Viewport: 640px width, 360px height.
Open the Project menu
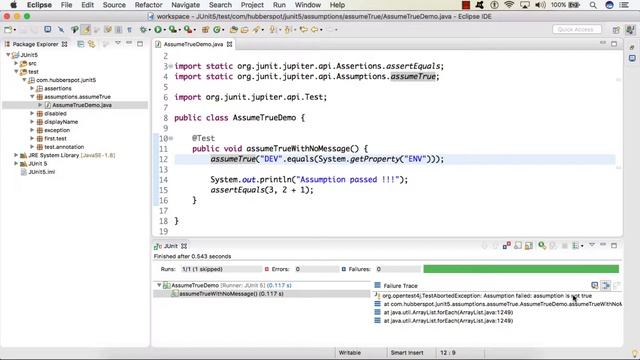point(252,5)
